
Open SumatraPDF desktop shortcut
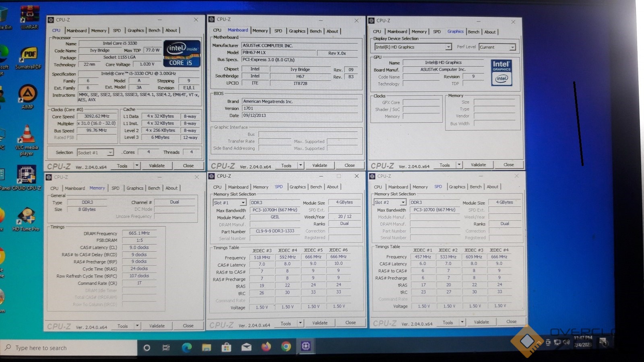click(x=28, y=58)
